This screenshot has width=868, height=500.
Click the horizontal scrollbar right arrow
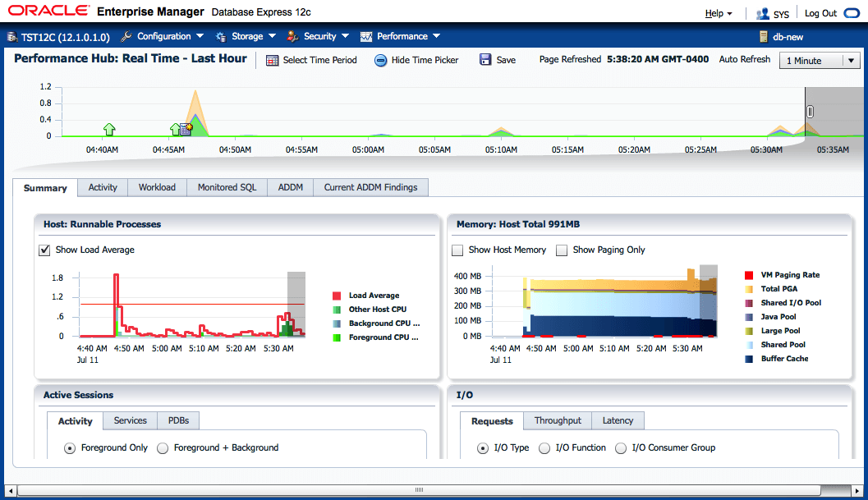point(857,491)
